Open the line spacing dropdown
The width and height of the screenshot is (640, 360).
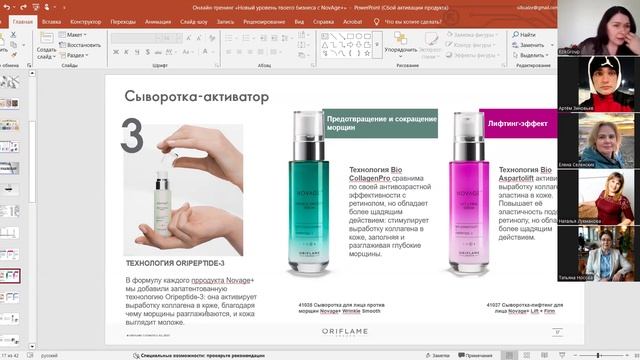286,38
